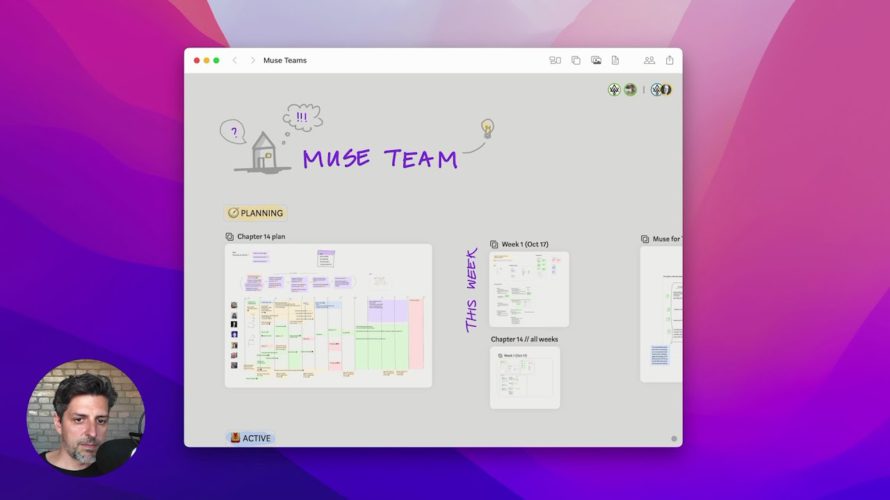Select the second green-ringed photo avatar

tap(630, 90)
